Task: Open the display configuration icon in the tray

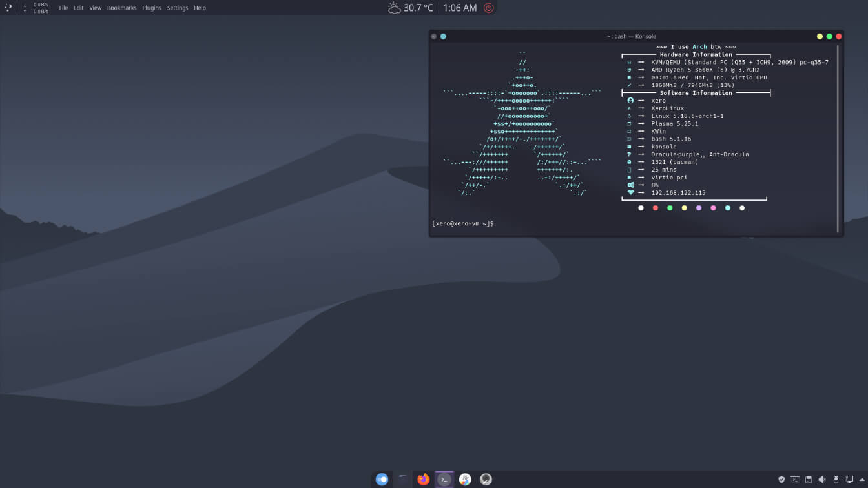Action: (850, 479)
